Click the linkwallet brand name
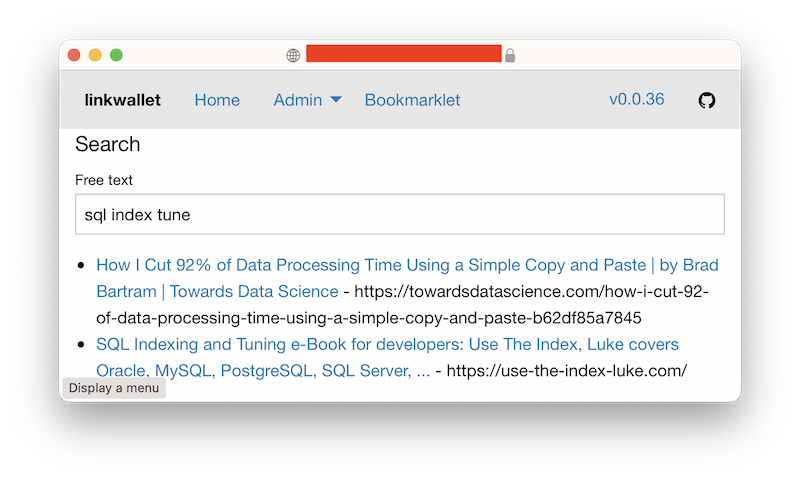 pyautogui.click(x=122, y=100)
